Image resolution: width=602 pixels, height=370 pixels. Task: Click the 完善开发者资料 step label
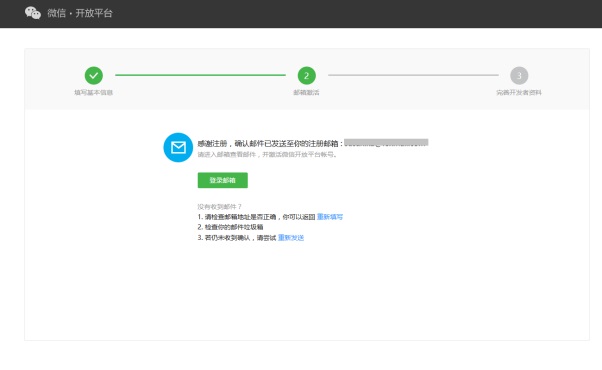click(519, 92)
